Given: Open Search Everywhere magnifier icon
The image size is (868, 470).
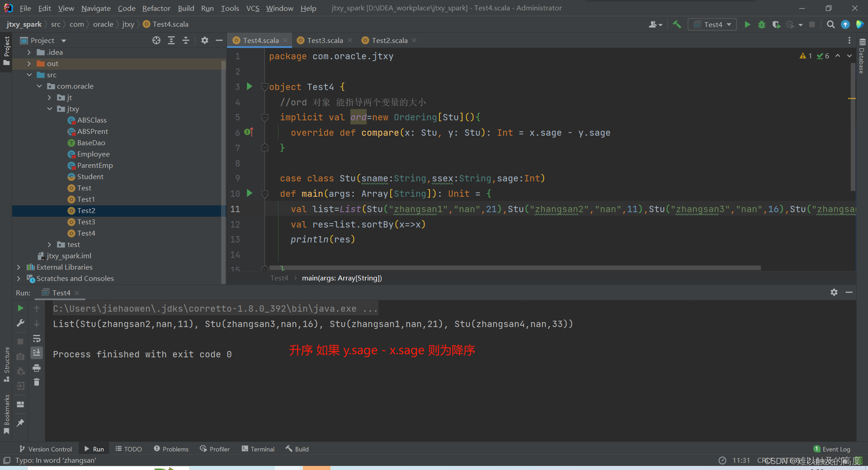Looking at the screenshot, I should coord(830,24).
